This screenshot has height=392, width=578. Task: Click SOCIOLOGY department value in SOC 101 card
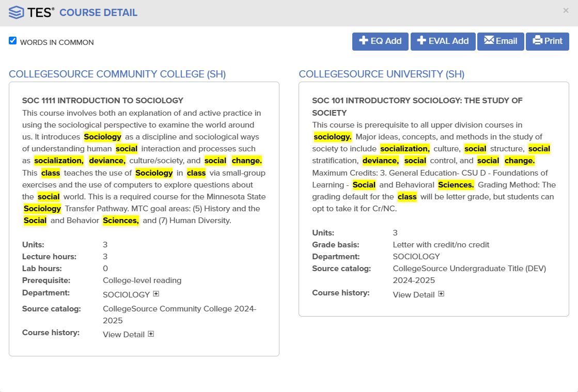416,257
